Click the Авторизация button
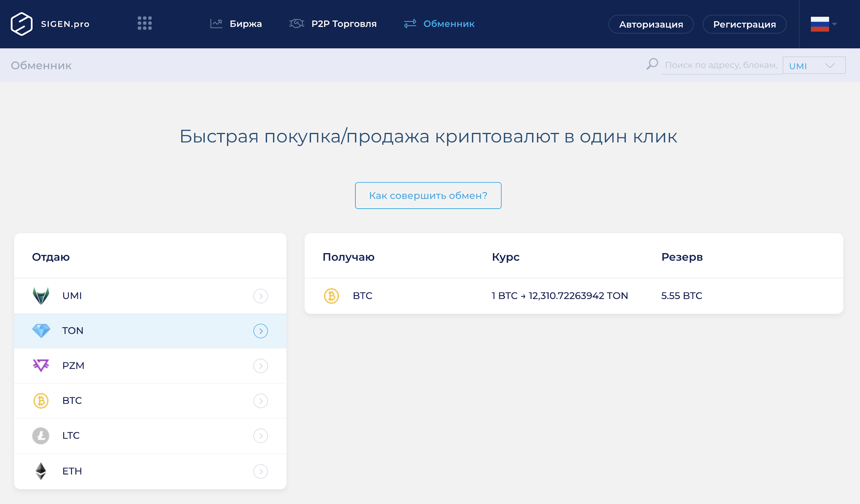The height and width of the screenshot is (504, 860). click(x=651, y=24)
